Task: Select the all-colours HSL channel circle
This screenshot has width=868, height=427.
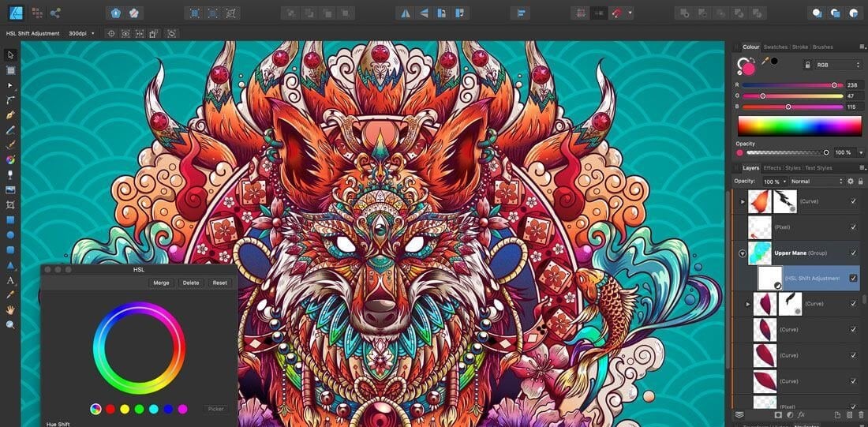Action: point(95,410)
